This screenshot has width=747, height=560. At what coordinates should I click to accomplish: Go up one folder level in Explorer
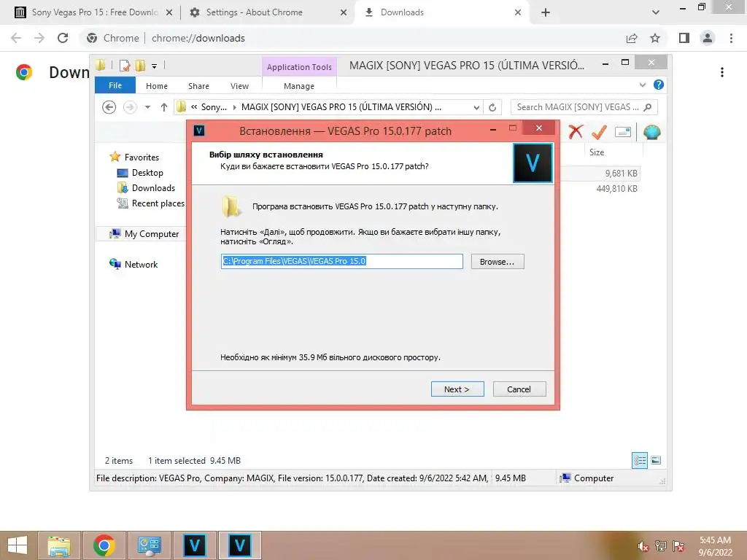click(x=164, y=107)
